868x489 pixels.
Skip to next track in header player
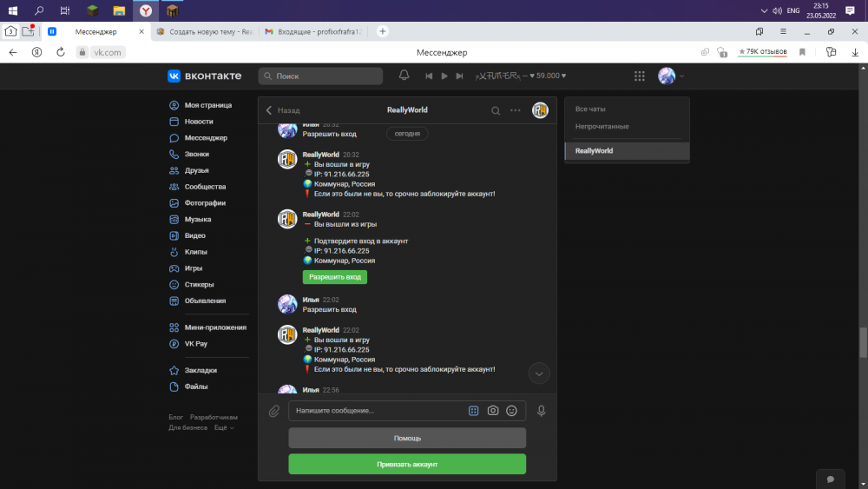[459, 76]
